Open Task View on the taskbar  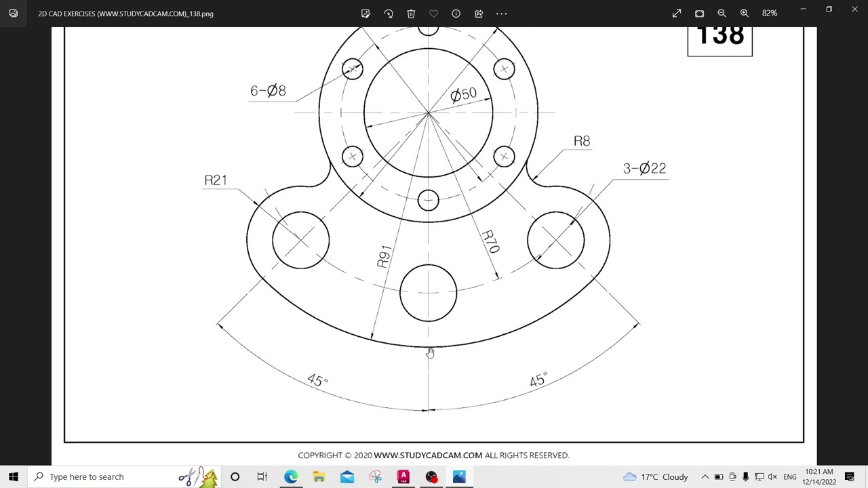pos(262,476)
